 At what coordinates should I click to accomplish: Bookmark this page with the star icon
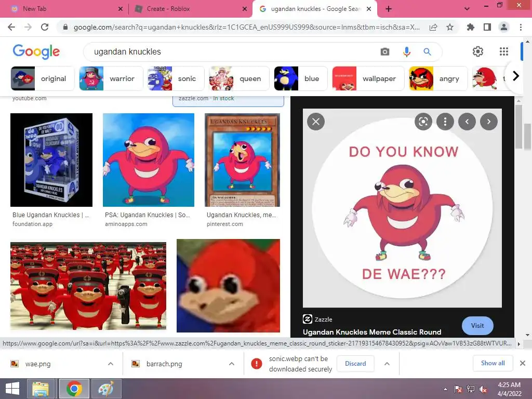point(450,27)
